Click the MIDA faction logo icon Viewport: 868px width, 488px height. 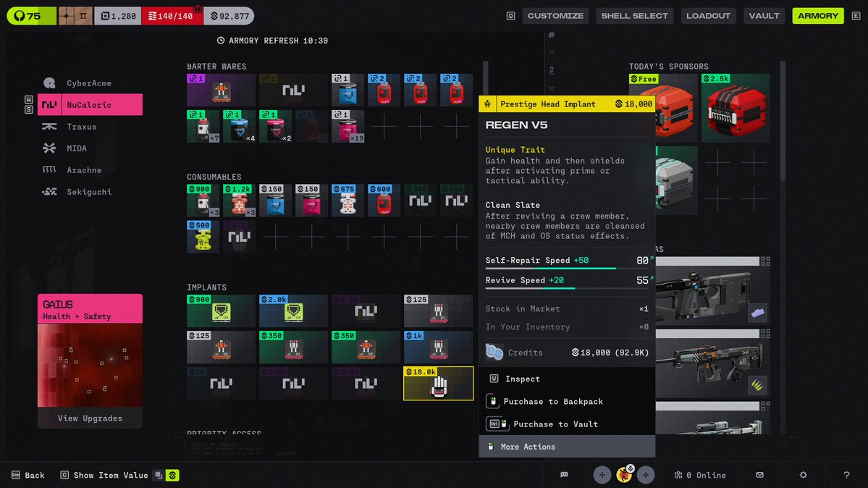(49, 148)
